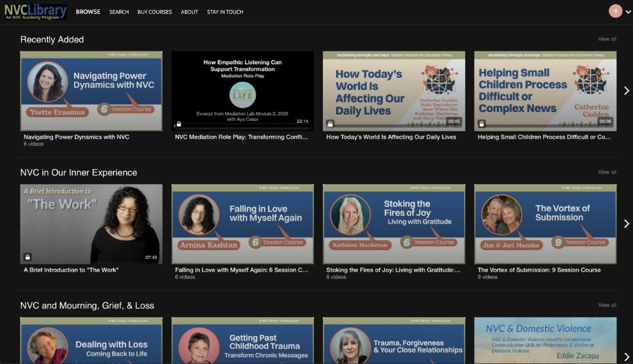The width and height of the screenshot is (633, 364).
Task: Click "9 videos" under Vortex of Submission
Action: [x=487, y=277]
